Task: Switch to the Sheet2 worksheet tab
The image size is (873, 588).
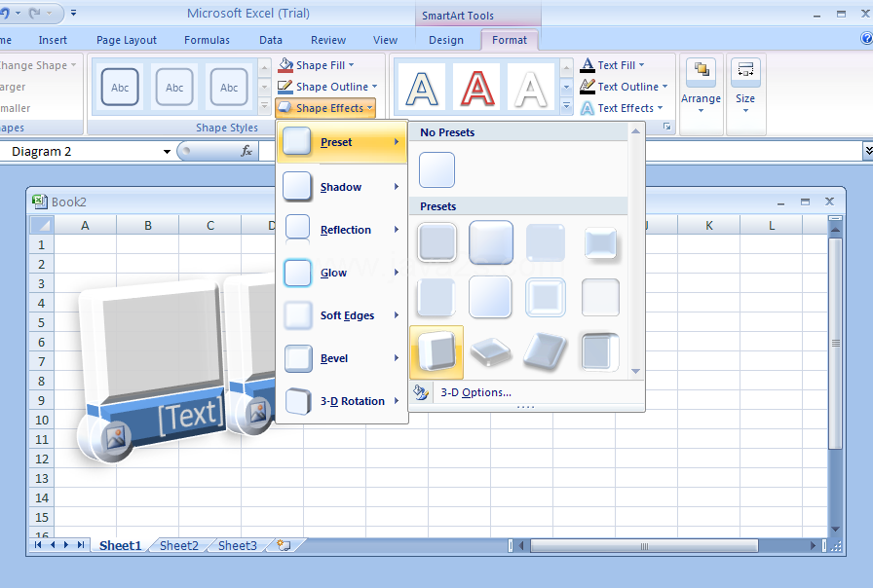Action: tap(179, 546)
